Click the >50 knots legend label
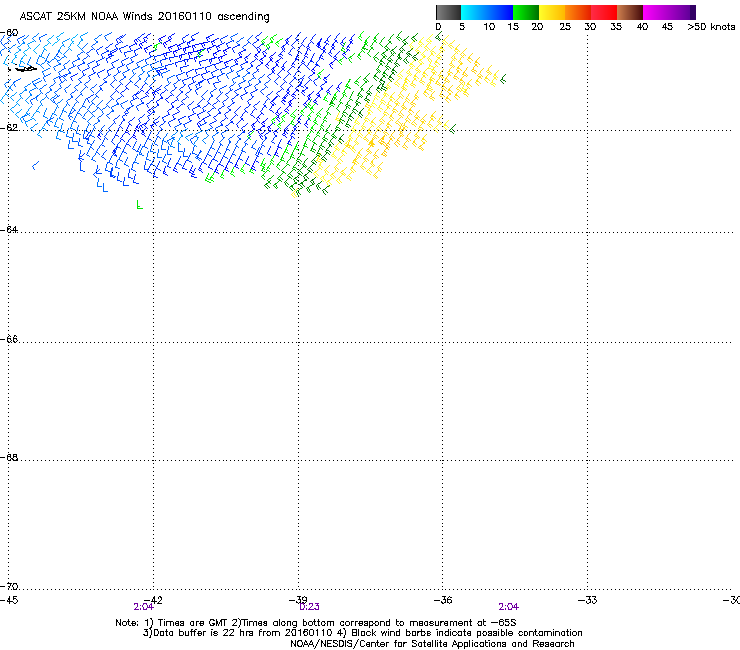The image size is (740, 650). (x=711, y=27)
